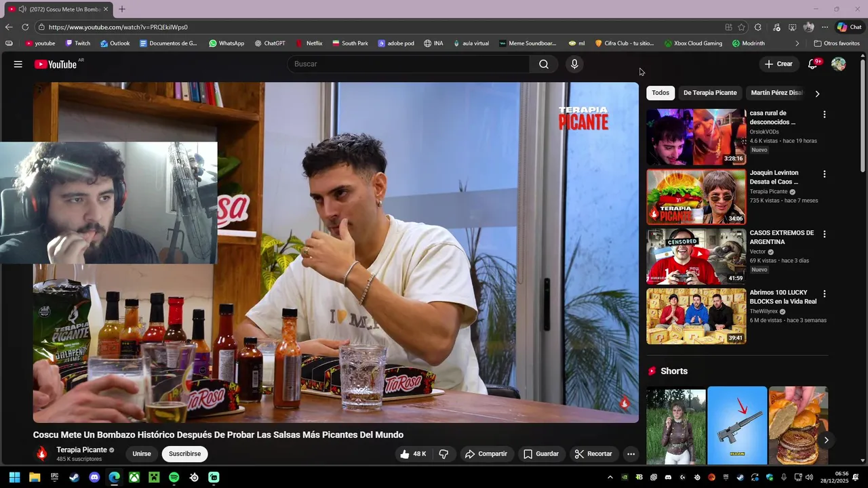Open the YouTube notifications bell

tap(812, 64)
